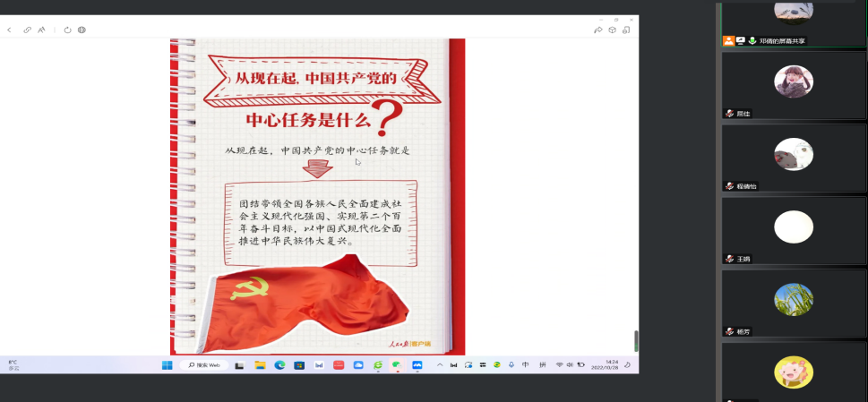Click the Search Web box on taskbar
The height and width of the screenshot is (402, 868).
coord(203,365)
